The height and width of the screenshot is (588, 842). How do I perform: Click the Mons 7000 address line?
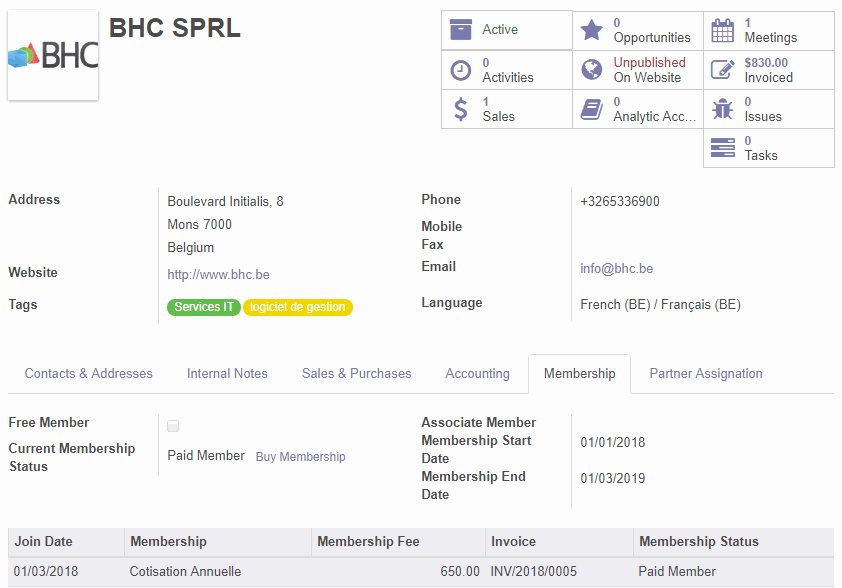tap(200, 224)
